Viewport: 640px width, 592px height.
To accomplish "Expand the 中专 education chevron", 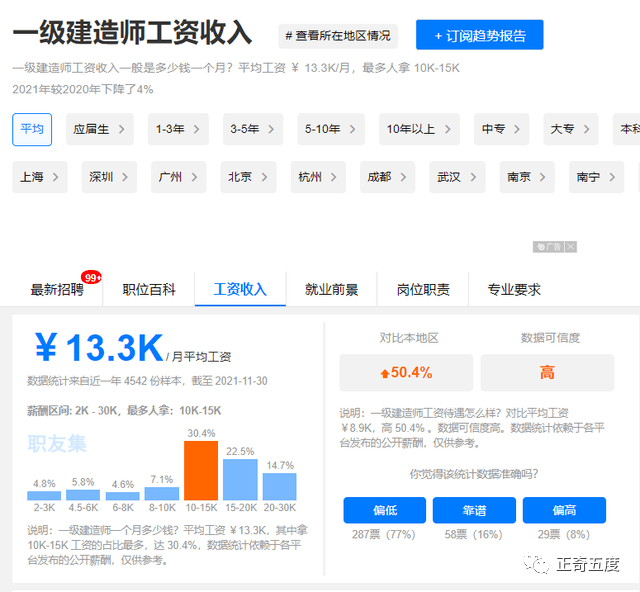I will click(x=517, y=129).
